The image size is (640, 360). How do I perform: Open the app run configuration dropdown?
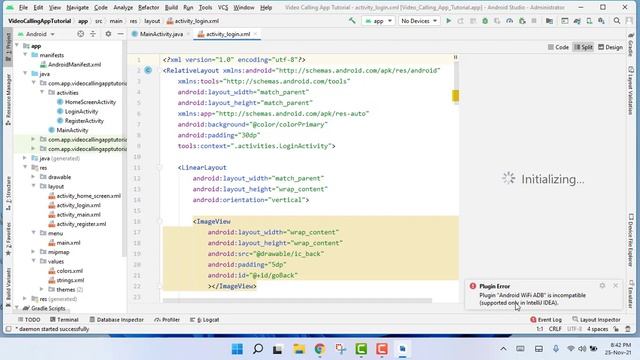pos(378,21)
